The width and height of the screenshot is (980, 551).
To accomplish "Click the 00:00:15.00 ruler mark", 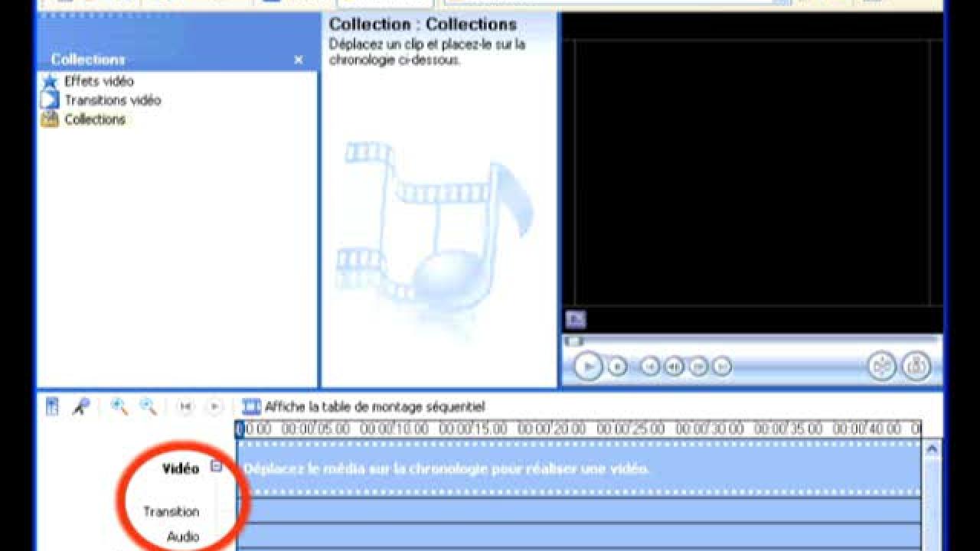I will pos(473,429).
